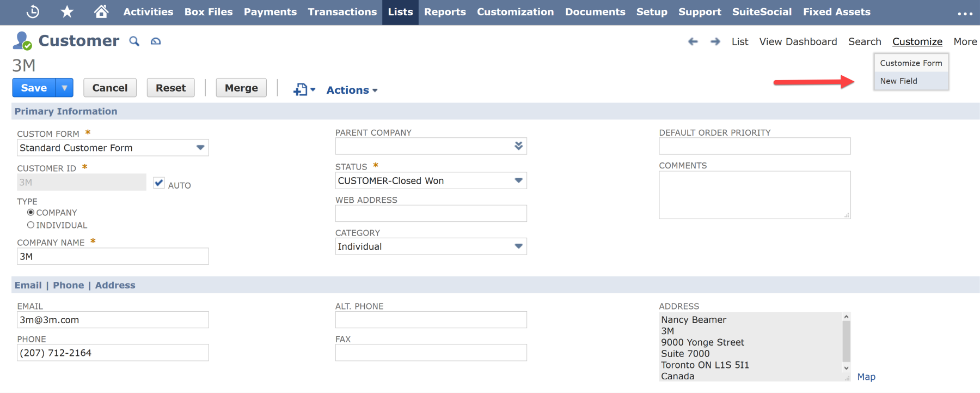This screenshot has width=980, height=393.
Task: Open the Documents menu
Action: pyautogui.click(x=595, y=11)
